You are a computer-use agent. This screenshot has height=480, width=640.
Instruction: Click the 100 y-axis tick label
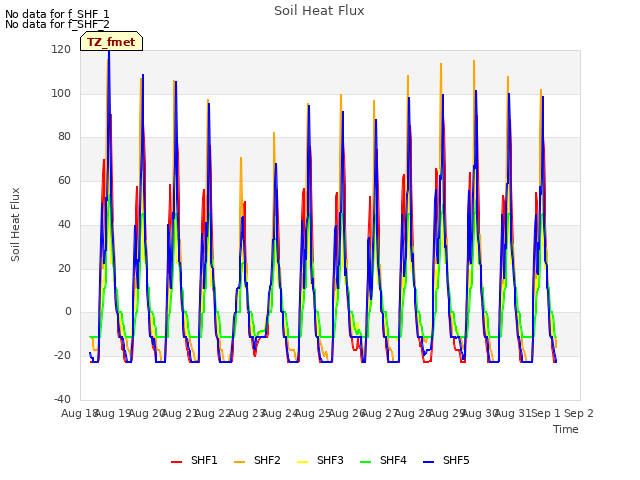click(x=61, y=93)
